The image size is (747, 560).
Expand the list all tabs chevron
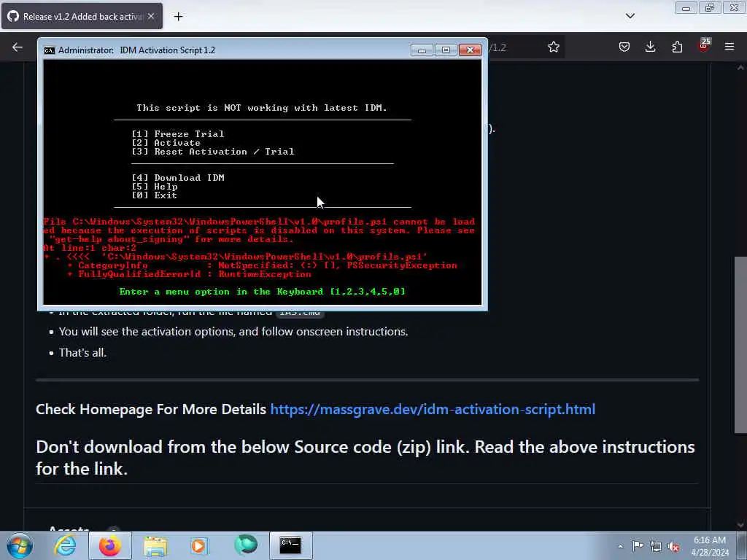(x=630, y=16)
